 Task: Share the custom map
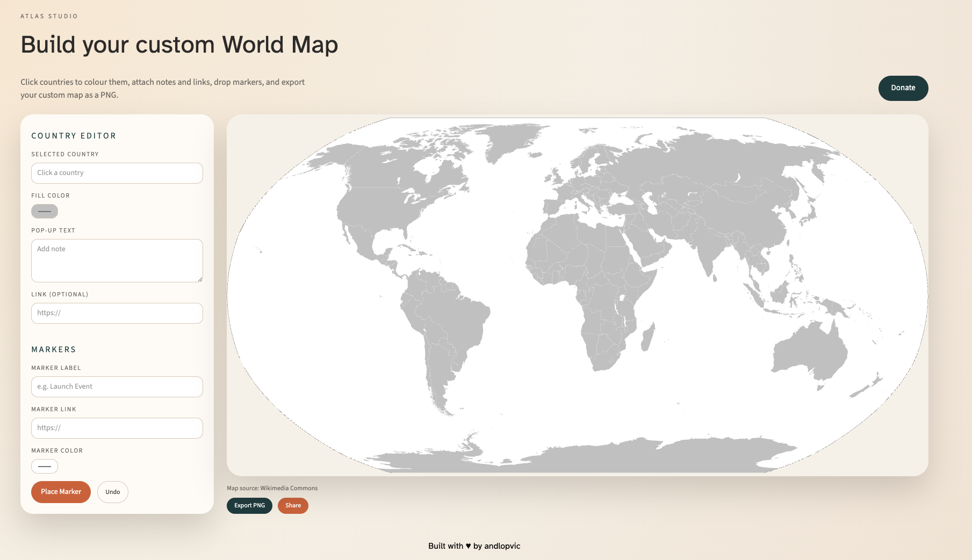pos(293,506)
